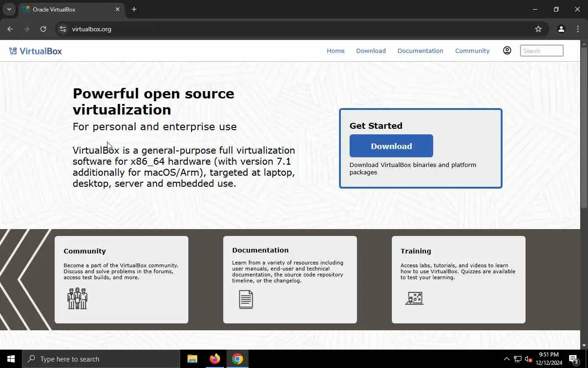The width and height of the screenshot is (588, 368).
Task: Click 'For personal and enterprise use' text
Action: tap(155, 126)
